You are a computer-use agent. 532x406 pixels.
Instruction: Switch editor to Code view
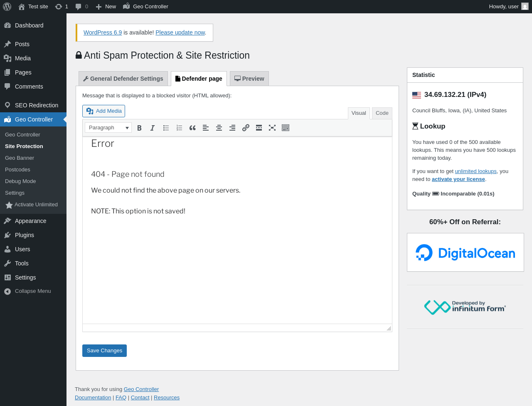(382, 113)
